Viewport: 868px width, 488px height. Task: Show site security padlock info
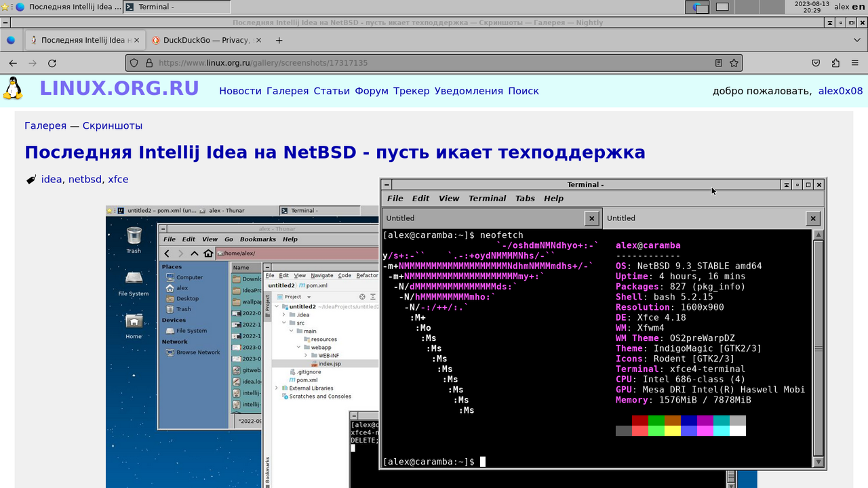pos(148,63)
